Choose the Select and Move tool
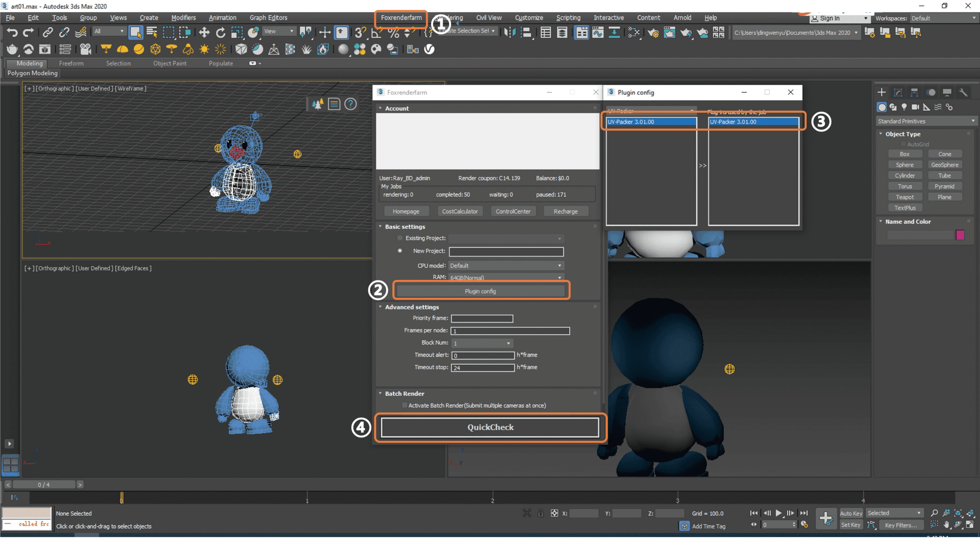This screenshot has width=980, height=538. pyautogui.click(x=204, y=33)
